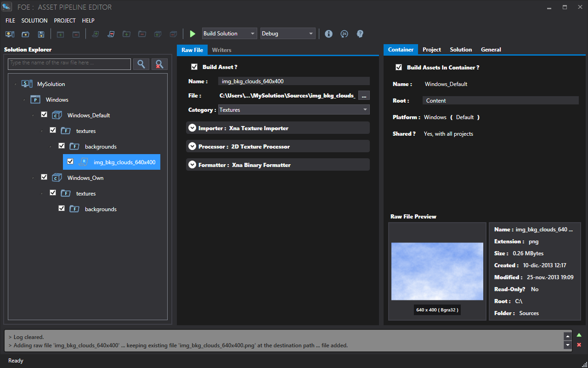This screenshot has width=588, height=368.
Task: Toggle 'Build Assets In Container ?' checkbox
Action: click(399, 67)
